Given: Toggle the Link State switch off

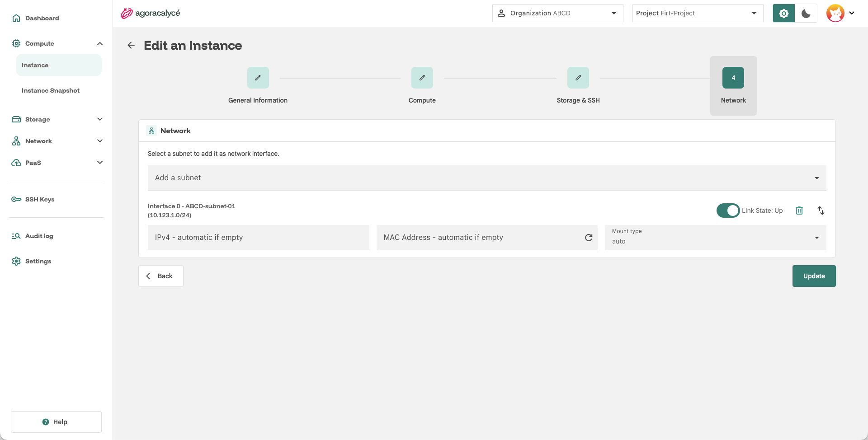Looking at the screenshot, I should (728, 211).
